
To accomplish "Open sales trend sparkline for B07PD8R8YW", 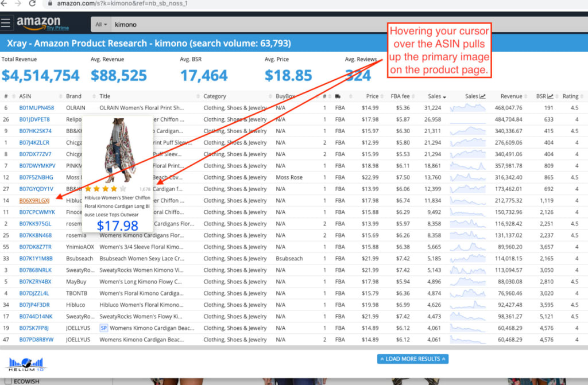I will pyautogui.click(x=467, y=340).
